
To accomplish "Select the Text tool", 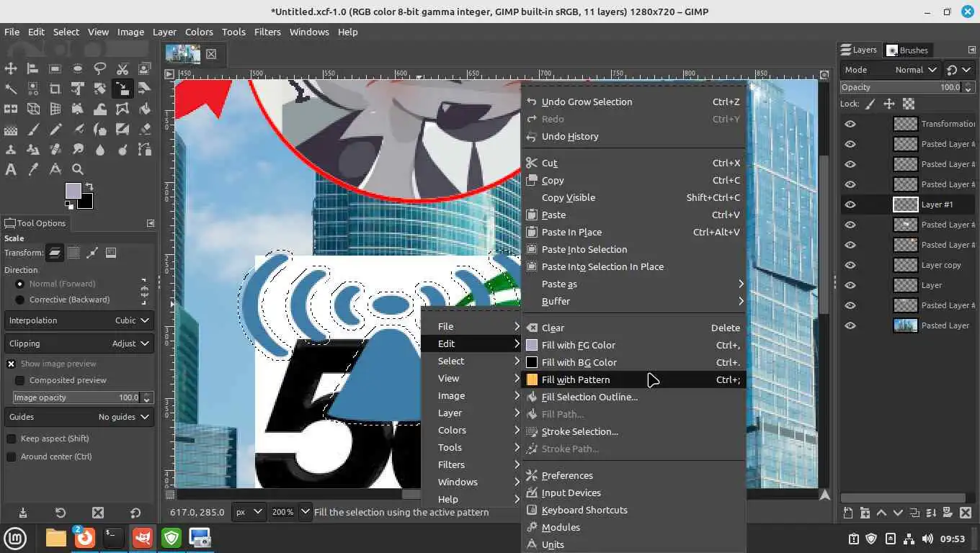I will click(11, 169).
